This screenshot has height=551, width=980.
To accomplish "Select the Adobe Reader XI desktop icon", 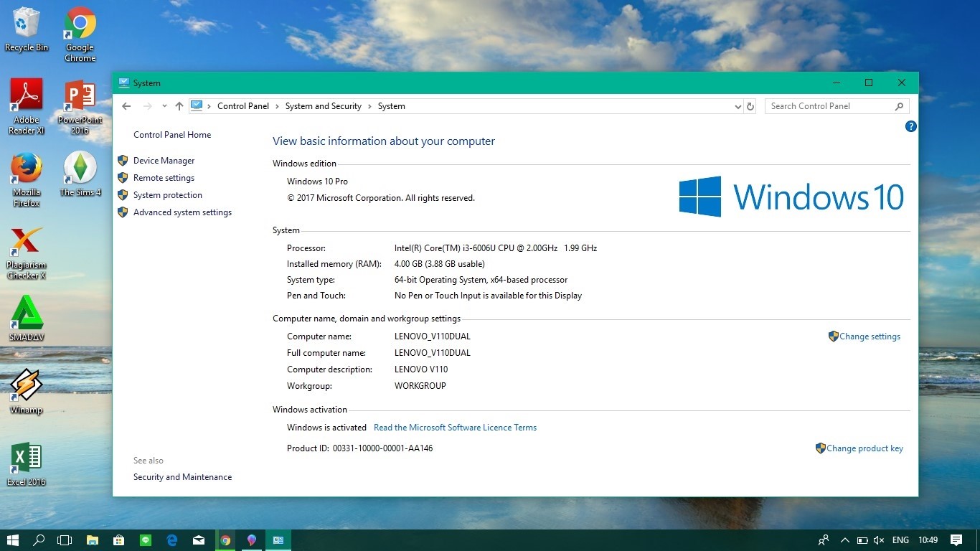I will (27, 107).
